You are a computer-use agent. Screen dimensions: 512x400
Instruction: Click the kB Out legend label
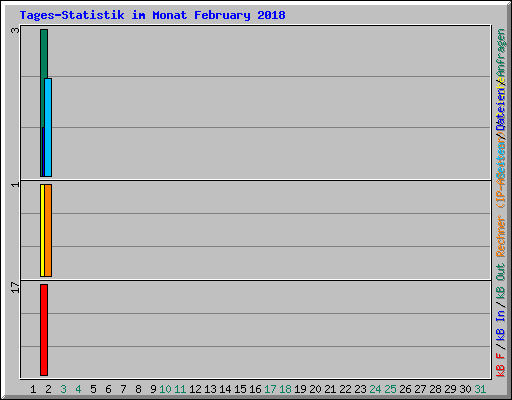point(501,282)
